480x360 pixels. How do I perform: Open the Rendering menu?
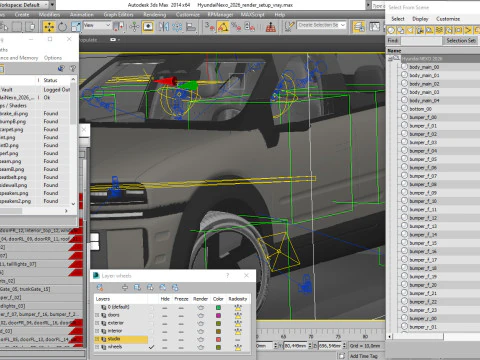click(154, 15)
